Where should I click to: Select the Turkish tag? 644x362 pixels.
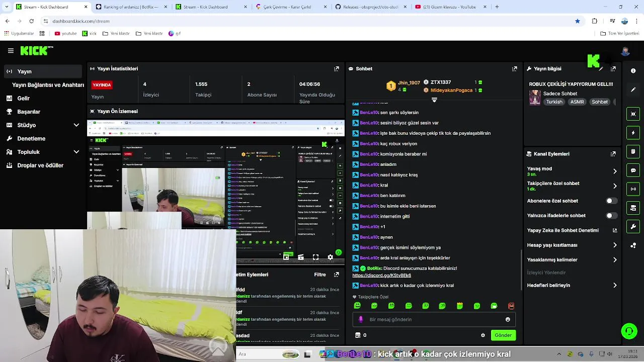point(554,102)
